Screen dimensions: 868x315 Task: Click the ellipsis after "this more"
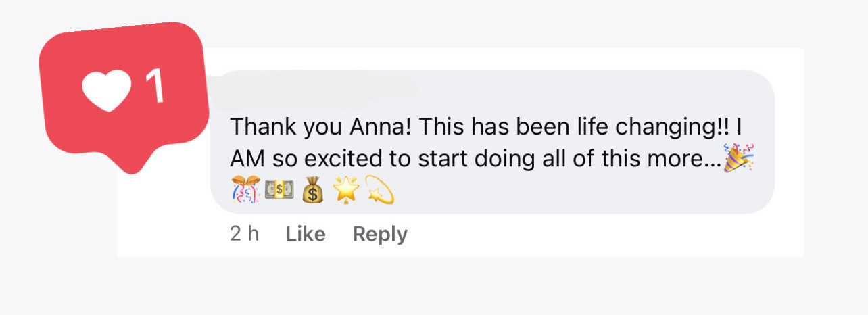click(x=712, y=161)
